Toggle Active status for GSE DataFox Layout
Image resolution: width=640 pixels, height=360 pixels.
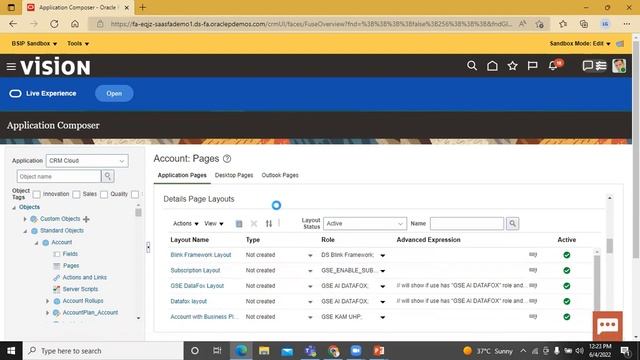(567, 286)
